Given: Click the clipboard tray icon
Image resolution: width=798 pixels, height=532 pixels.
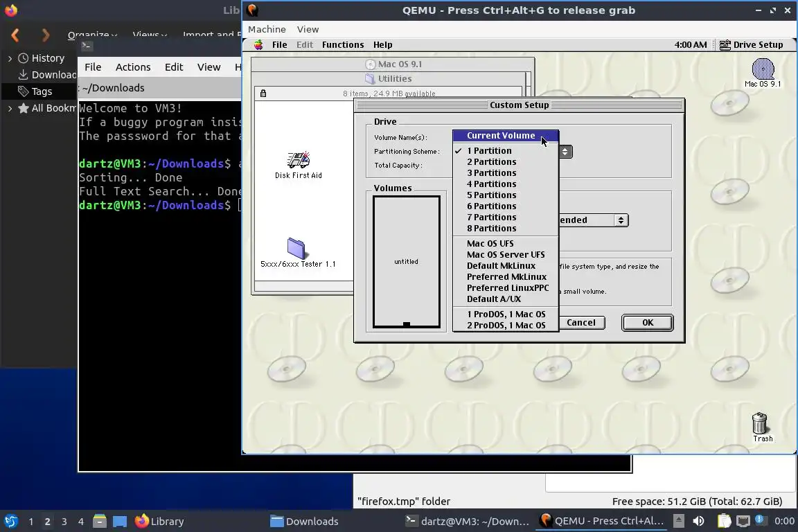Looking at the screenshot, I should 724,521.
